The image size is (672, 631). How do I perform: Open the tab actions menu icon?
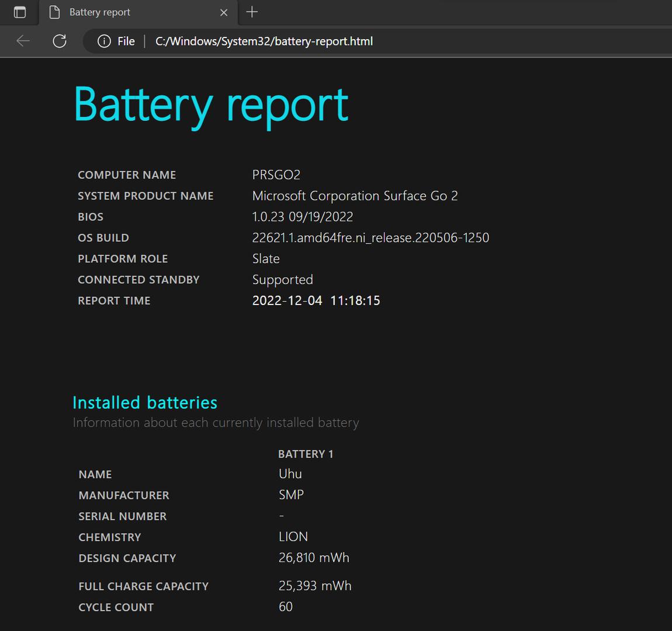tap(20, 12)
